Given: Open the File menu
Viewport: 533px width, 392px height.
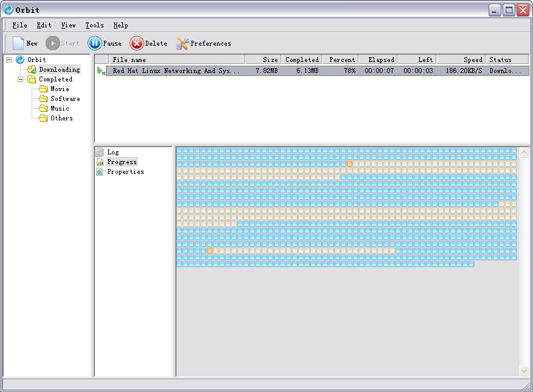Looking at the screenshot, I should point(19,25).
